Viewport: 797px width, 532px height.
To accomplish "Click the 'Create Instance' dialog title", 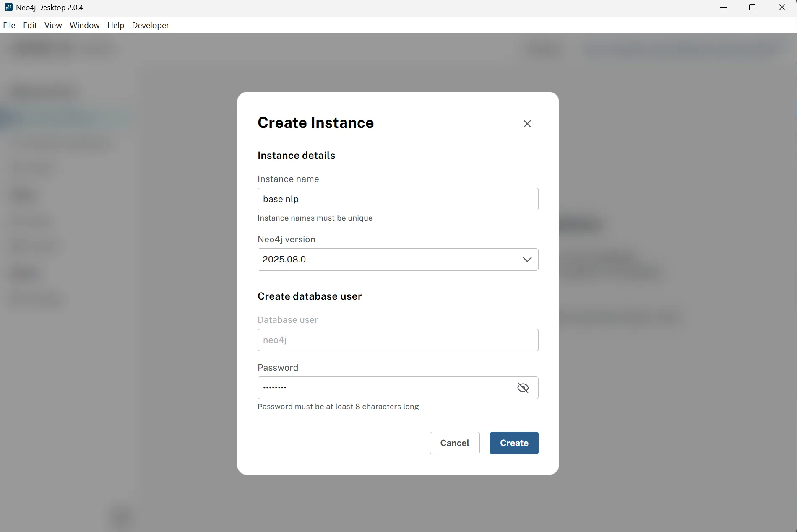I will coord(316,123).
